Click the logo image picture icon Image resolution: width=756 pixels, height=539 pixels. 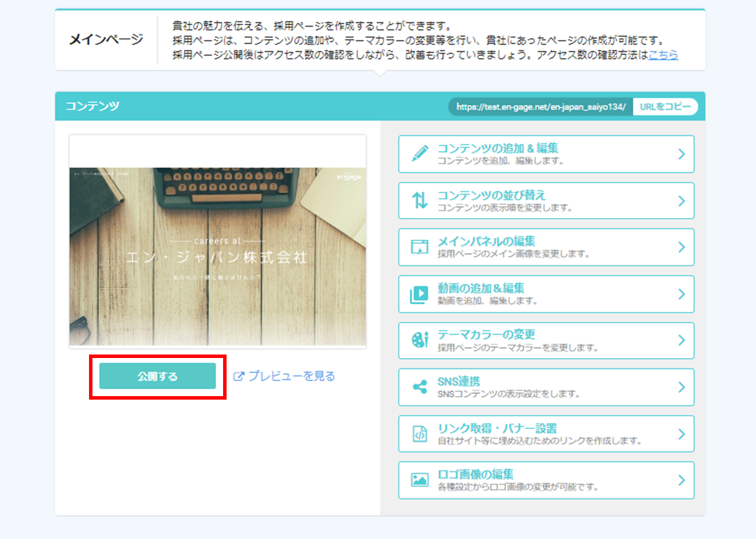coord(420,480)
